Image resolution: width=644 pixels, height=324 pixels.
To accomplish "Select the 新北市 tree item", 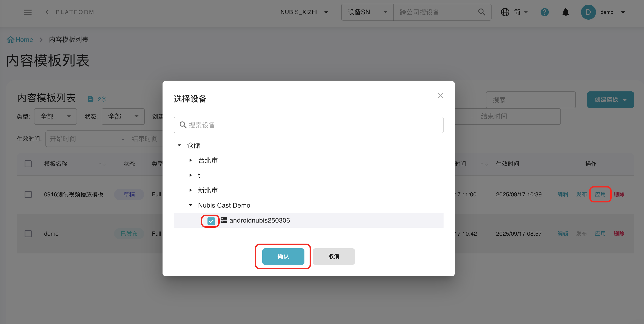I will point(208,190).
